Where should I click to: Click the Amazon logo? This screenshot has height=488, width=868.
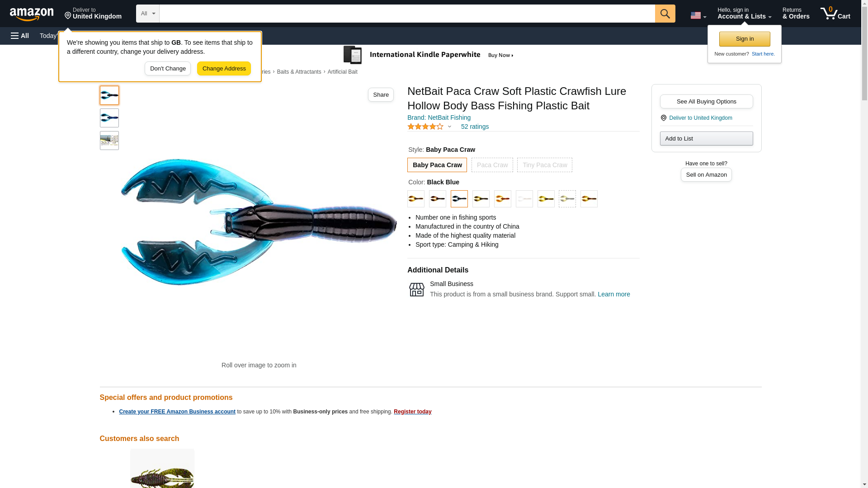pyautogui.click(x=32, y=14)
